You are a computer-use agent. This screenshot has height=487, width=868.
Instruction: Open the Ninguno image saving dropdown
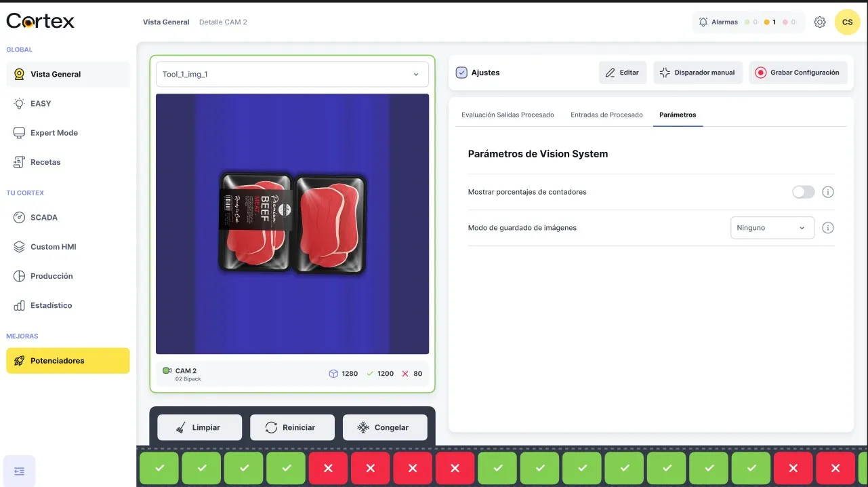pyautogui.click(x=772, y=228)
